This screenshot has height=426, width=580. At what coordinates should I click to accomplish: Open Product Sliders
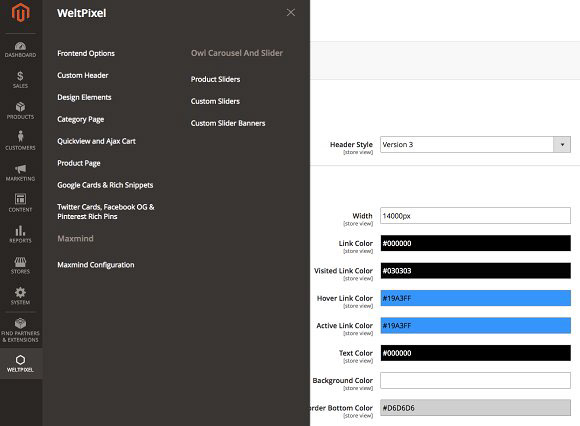coord(215,79)
